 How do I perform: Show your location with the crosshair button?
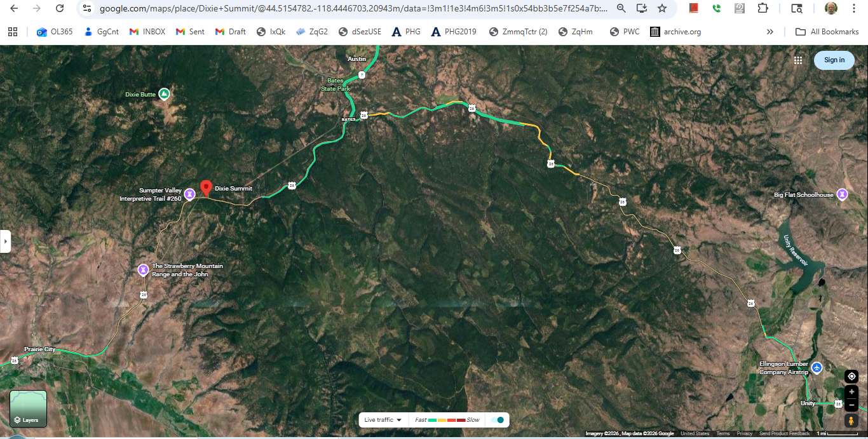pyautogui.click(x=851, y=376)
